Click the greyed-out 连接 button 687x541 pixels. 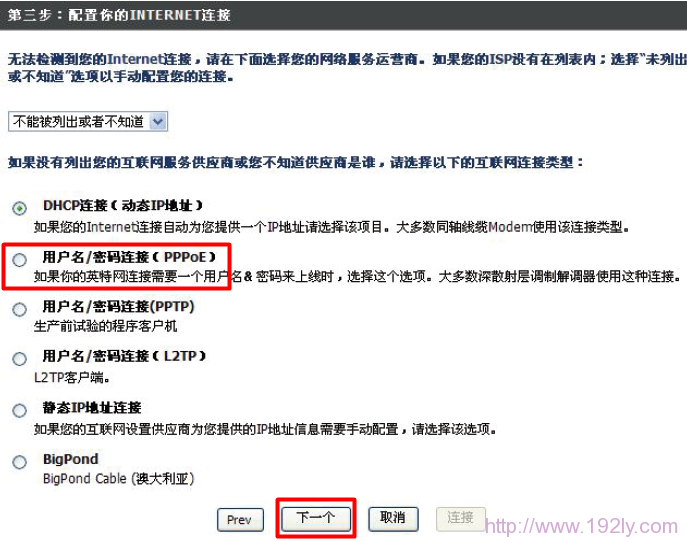[x=460, y=518]
